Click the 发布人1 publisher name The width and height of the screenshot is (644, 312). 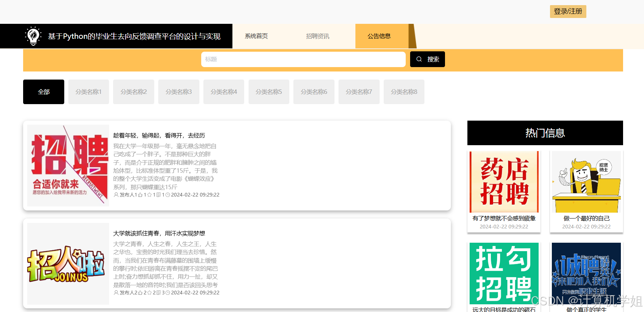coord(129,195)
